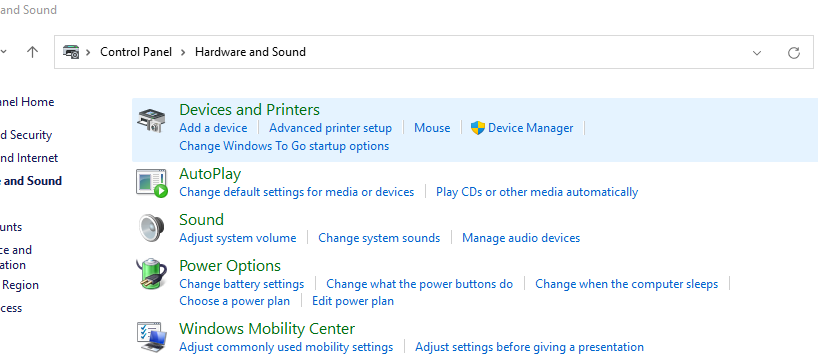The height and width of the screenshot is (363, 818).
Task: Go up one level with the up arrow
Action: pos(32,52)
